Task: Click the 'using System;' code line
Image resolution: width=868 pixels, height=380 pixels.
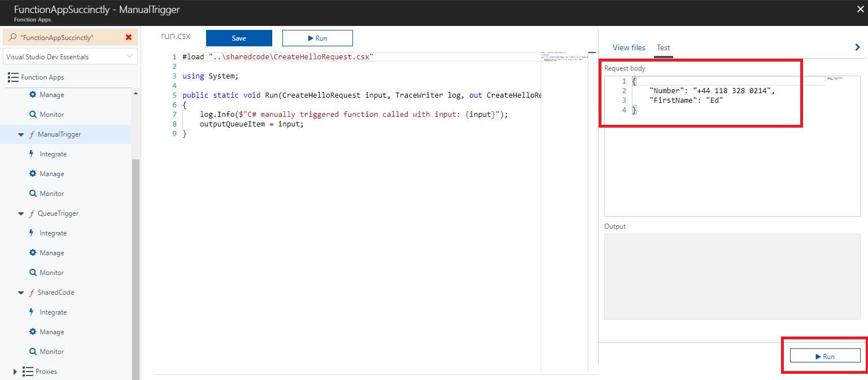Action: click(211, 76)
